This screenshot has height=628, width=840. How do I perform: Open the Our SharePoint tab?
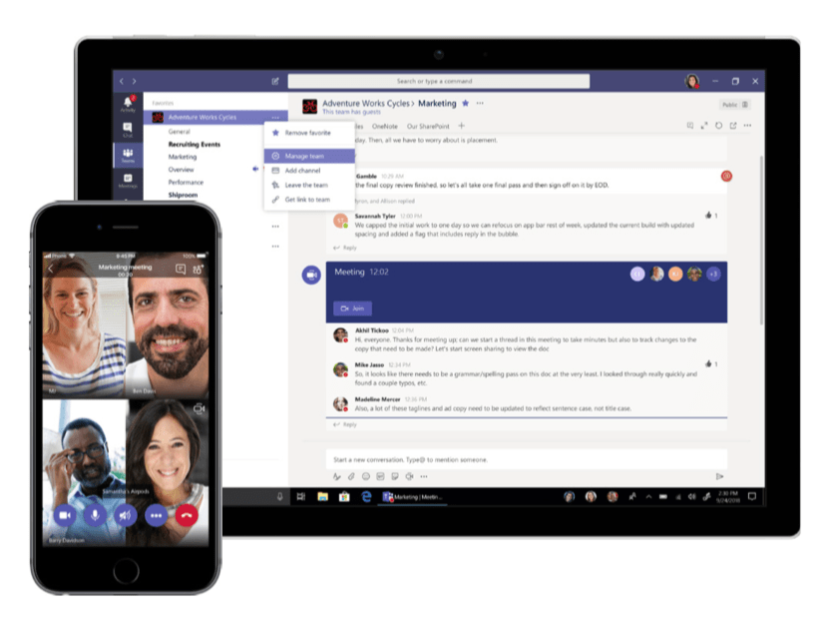click(x=428, y=127)
